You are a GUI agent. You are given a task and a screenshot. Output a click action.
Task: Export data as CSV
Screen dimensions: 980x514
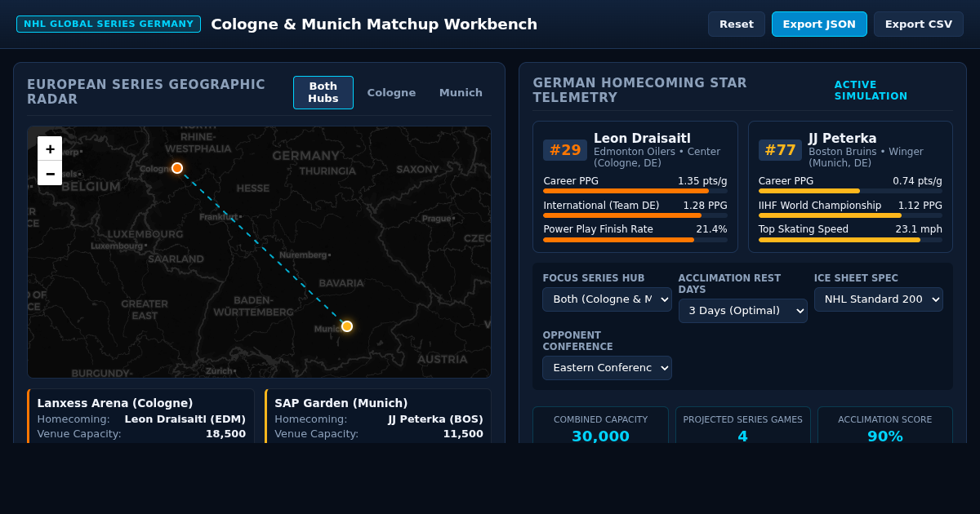coord(919,24)
